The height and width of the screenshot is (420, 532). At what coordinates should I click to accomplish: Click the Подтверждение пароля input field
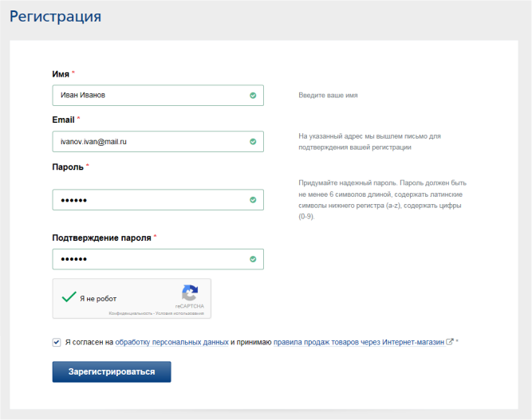click(148, 259)
